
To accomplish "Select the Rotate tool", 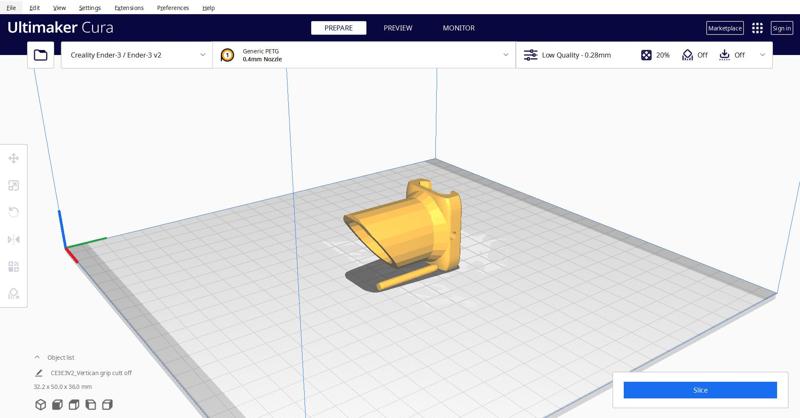I will (x=14, y=212).
